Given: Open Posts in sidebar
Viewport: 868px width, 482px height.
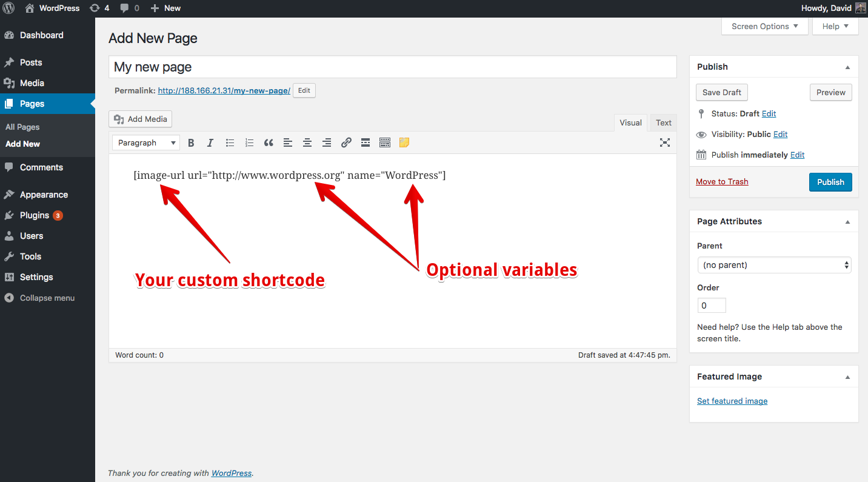Looking at the screenshot, I should [x=47, y=62].
